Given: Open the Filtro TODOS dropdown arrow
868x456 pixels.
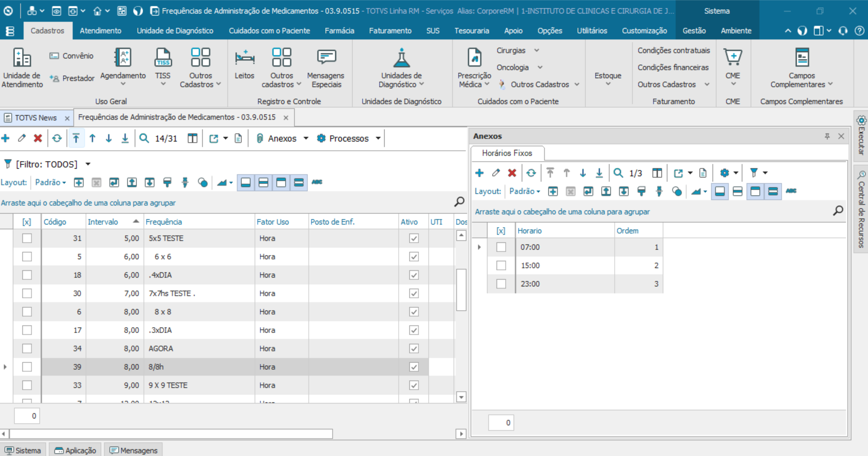Looking at the screenshot, I should pyautogui.click(x=88, y=164).
